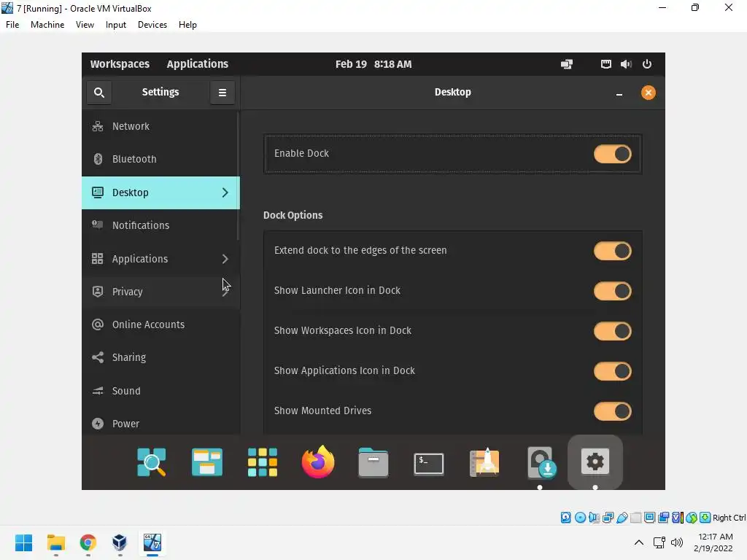Open the VirtualBox File menu
Screen dimensions: 747x560
click(12, 25)
